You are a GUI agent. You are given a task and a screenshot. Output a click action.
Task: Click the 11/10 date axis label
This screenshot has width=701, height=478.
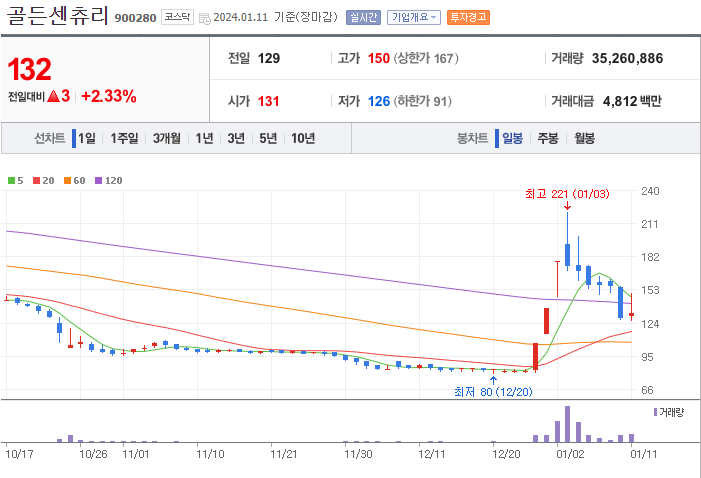click(x=210, y=454)
